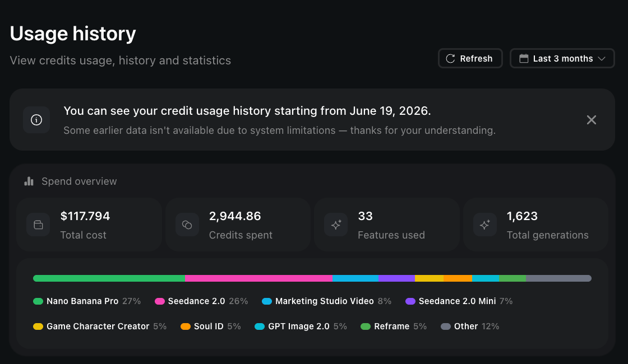This screenshot has height=364, width=628.
Task: Select the Game Character Creator legend item
Action: pyautogui.click(x=100, y=326)
